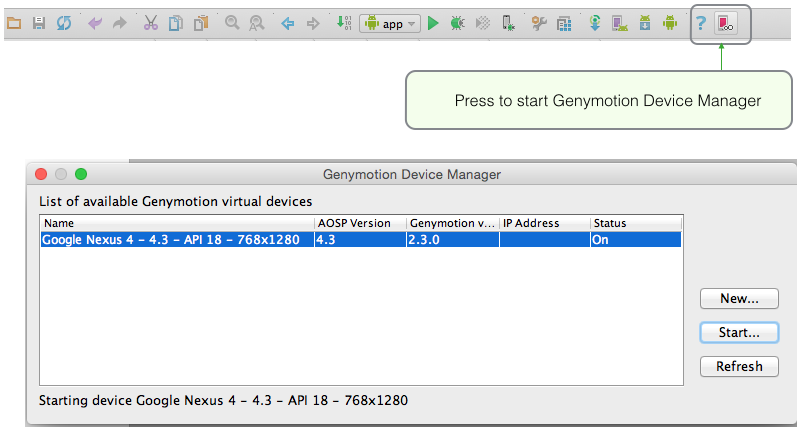Sort by IP Address column header
Image resolution: width=810 pixels, height=447 pixels.
[545, 223]
